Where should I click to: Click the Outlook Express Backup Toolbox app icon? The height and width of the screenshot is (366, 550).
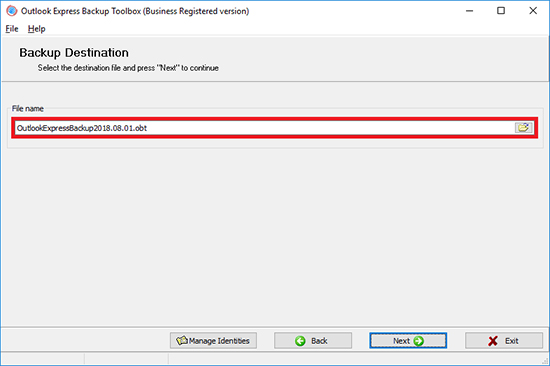(12, 11)
